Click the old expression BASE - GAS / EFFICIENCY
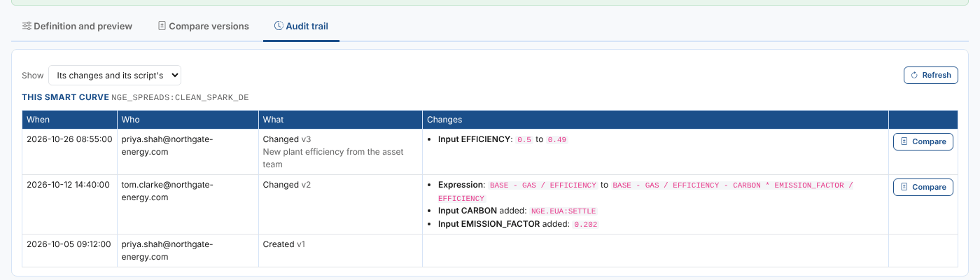980x280 pixels. pyautogui.click(x=544, y=185)
